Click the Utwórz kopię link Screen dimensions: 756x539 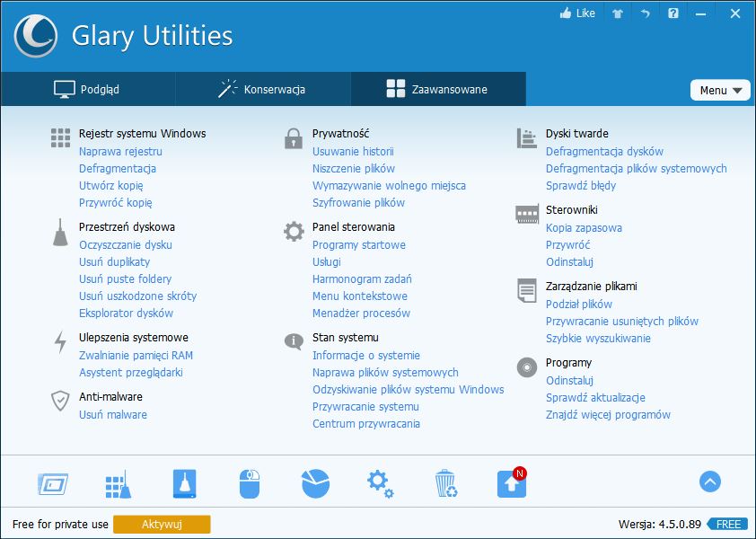(111, 186)
